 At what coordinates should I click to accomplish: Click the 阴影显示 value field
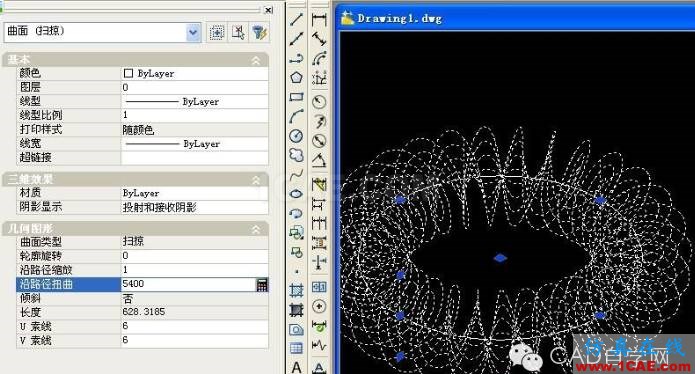click(x=194, y=207)
